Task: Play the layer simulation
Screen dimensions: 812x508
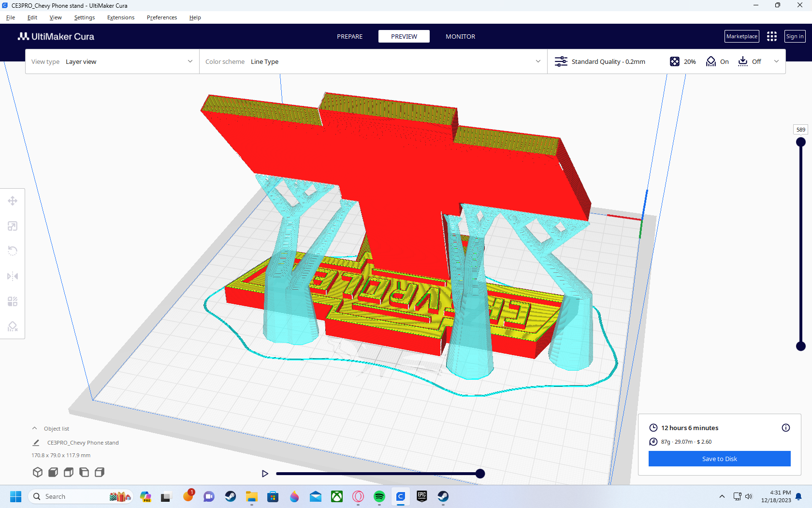Action: pos(265,474)
